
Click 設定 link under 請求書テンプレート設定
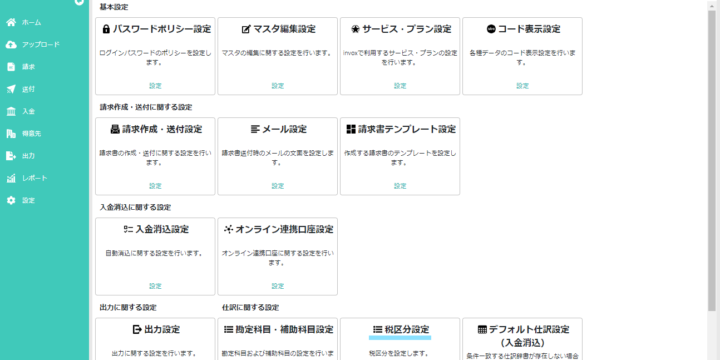[x=400, y=186]
